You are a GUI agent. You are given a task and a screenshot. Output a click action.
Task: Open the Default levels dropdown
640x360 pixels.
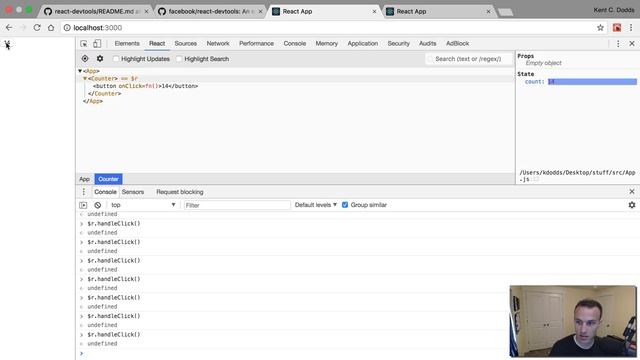point(316,205)
